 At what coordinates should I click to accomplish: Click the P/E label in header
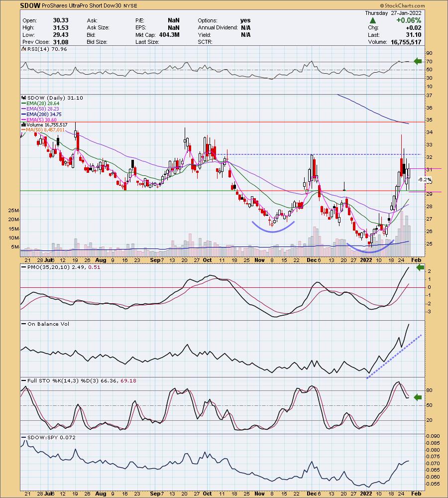point(140,20)
